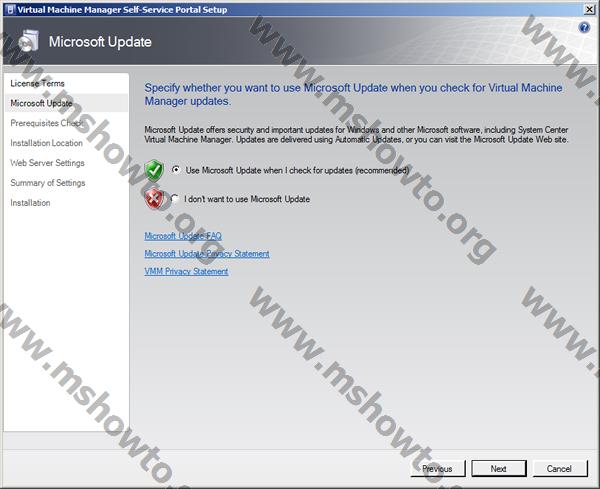Open Web Server Settings step

pos(47,163)
